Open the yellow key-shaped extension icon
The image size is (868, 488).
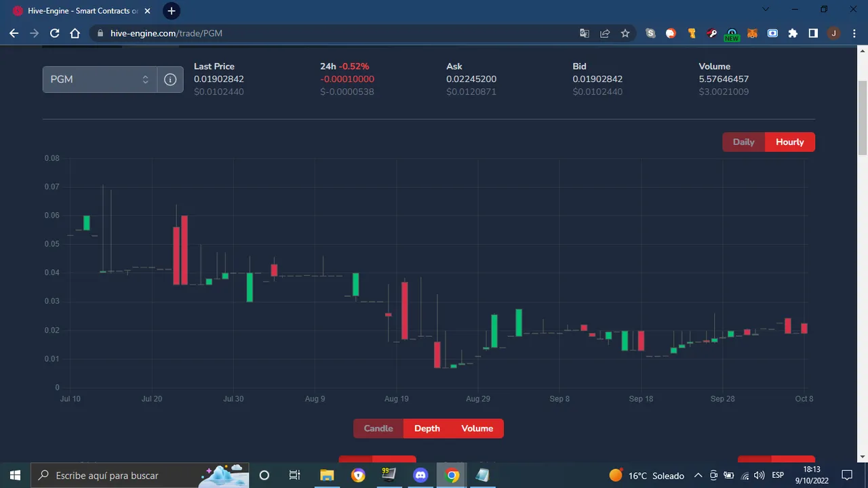click(x=692, y=33)
